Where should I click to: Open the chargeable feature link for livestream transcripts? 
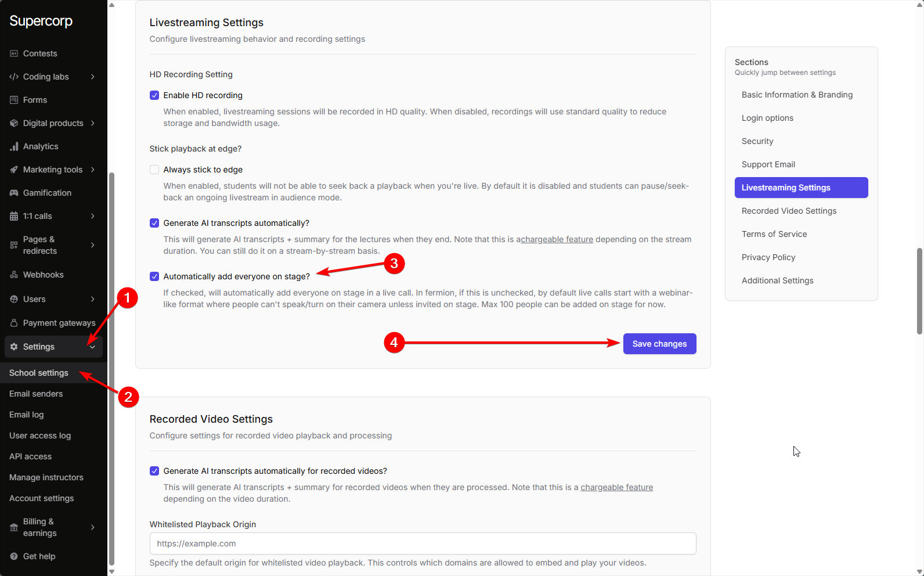tap(557, 239)
